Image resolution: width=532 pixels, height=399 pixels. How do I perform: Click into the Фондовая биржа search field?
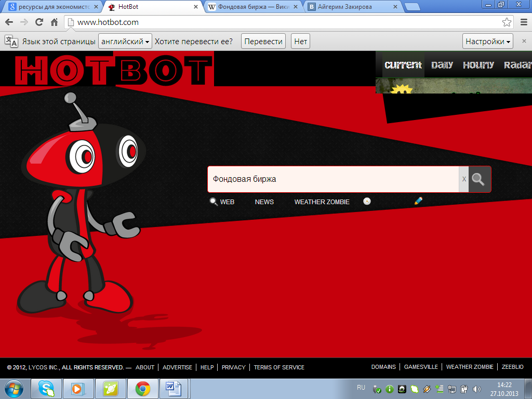pyautogui.click(x=333, y=179)
